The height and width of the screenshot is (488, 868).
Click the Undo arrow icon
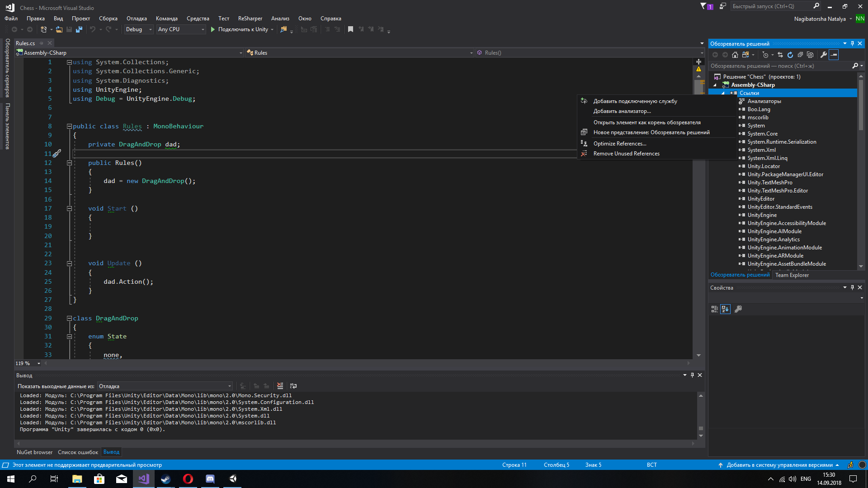[93, 29]
